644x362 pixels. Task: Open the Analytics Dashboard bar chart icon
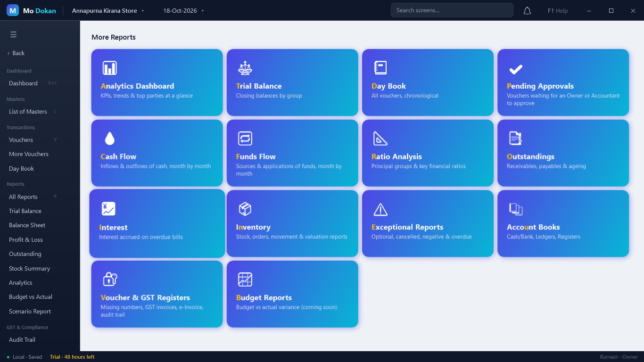pyautogui.click(x=110, y=68)
